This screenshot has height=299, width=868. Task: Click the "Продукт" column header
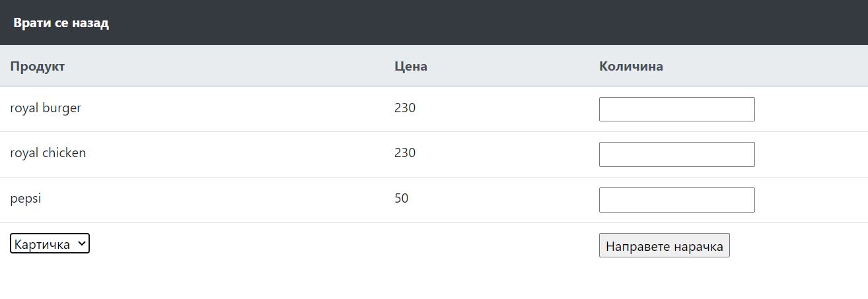point(38,67)
